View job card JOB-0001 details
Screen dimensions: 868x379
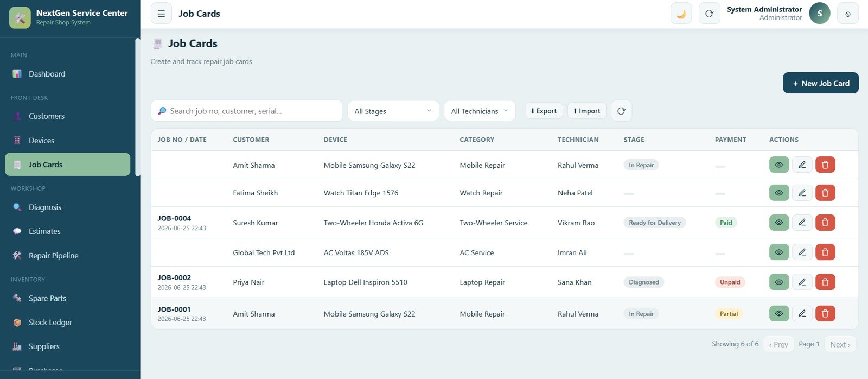tap(779, 313)
